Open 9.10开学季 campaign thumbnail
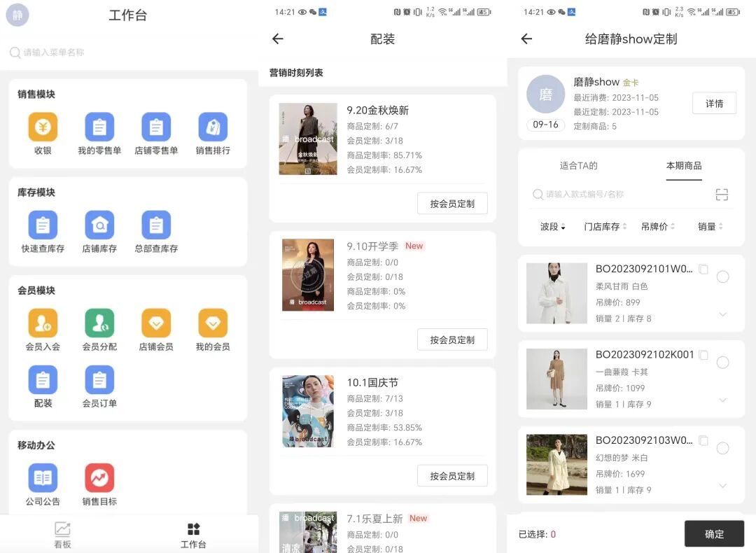The image size is (756, 553). (307, 275)
